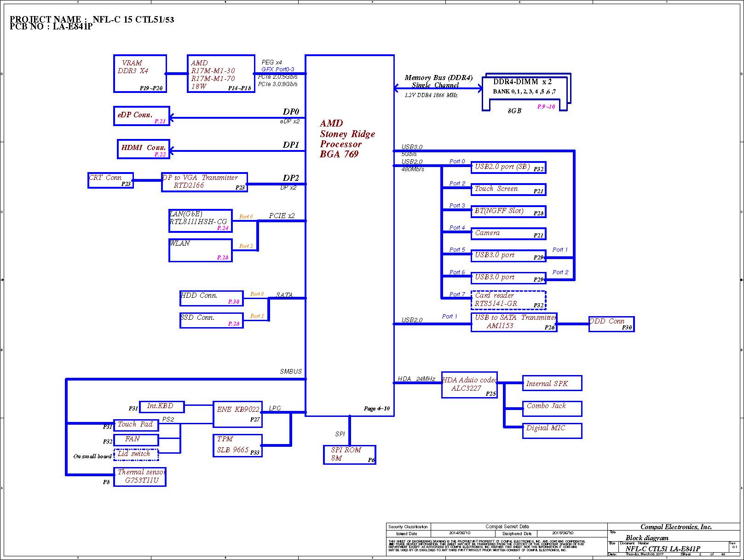Viewport: 744px width, 560px height.
Task: Click the Digital MIC block
Action: coord(552,431)
